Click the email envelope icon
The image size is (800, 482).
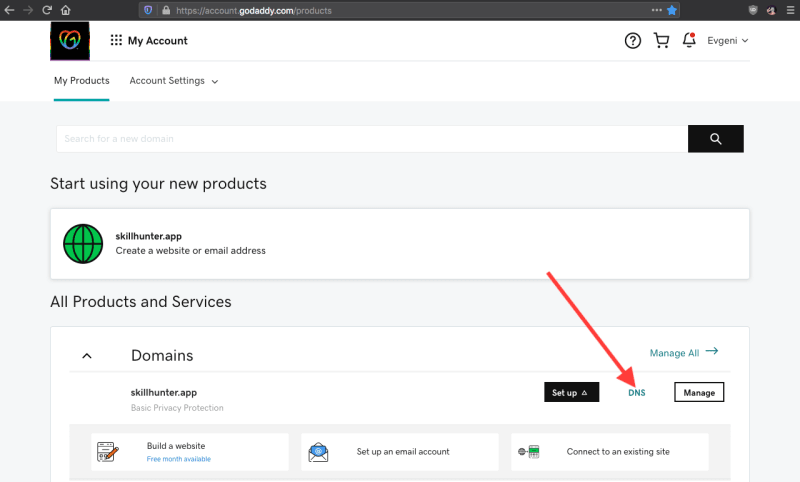(x=318, y=452)
